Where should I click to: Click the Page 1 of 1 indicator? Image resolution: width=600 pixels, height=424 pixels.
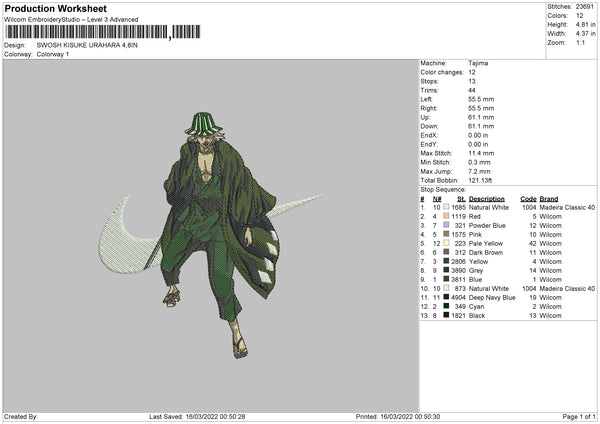tap(579, 416)
